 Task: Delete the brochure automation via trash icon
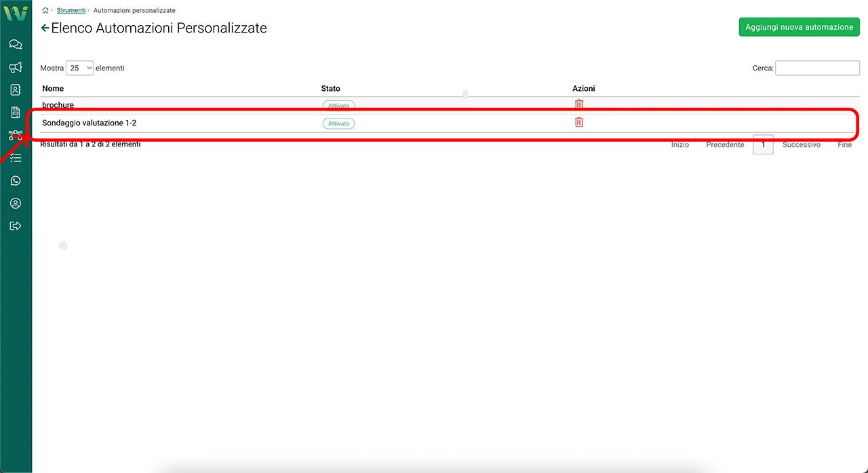579,104
